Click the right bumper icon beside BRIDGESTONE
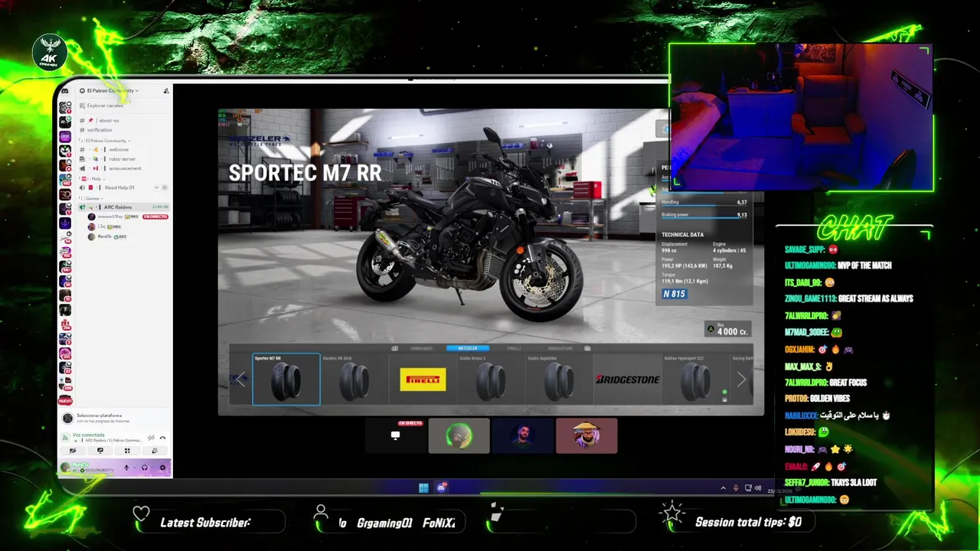 587,348
